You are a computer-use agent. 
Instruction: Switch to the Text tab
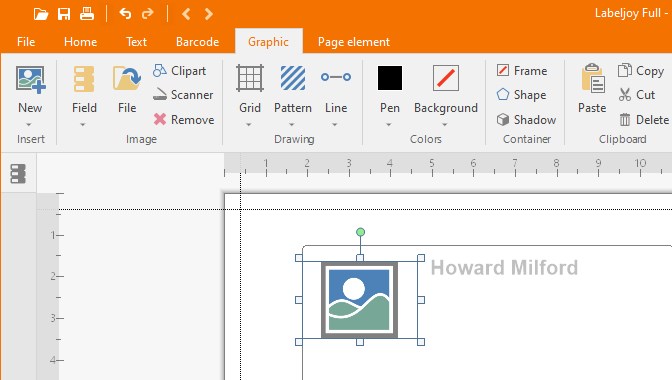[x=136, y=42]
